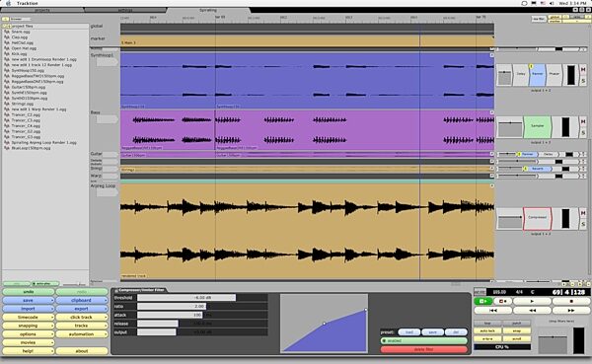Click the Synthloop1 track volume/pan filter

coord(504,75)
